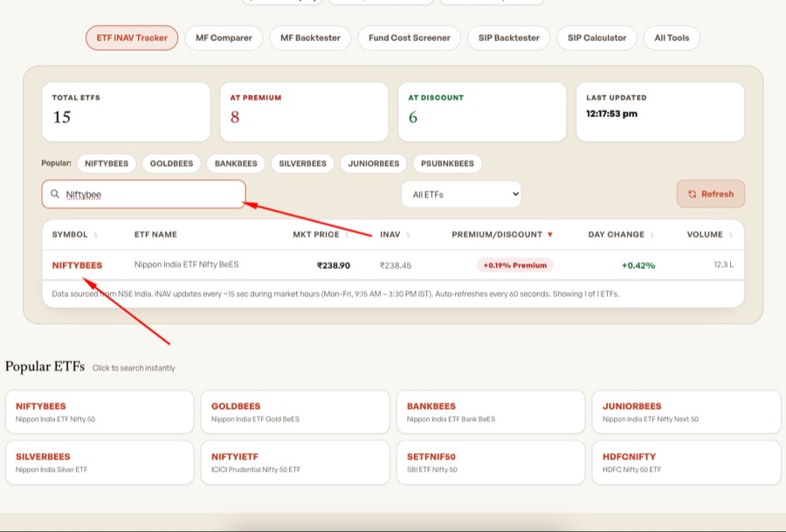Open NIFTYBEES Nippon India ETF Nifty 50 card

(100, 411)
